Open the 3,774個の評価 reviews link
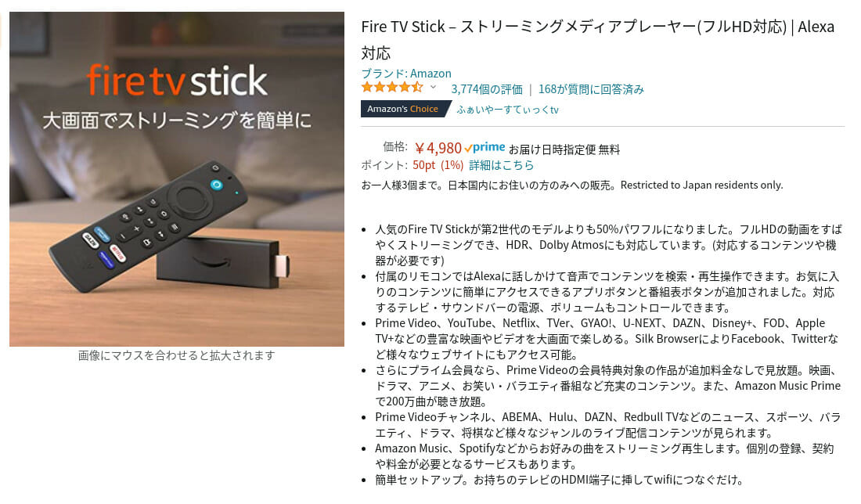The width and height of the screenshot is (861, 504). point(487,89)
